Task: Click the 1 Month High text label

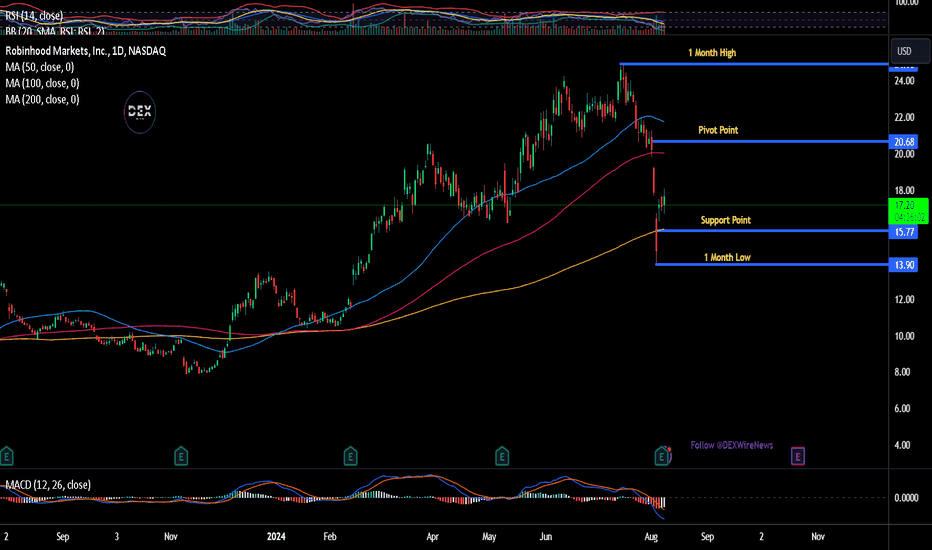Action: click(x=711, y=53)
